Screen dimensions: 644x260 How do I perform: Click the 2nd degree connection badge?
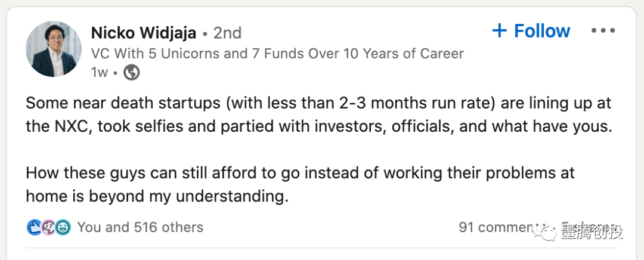pyautogui.click(x=227, y=33)
